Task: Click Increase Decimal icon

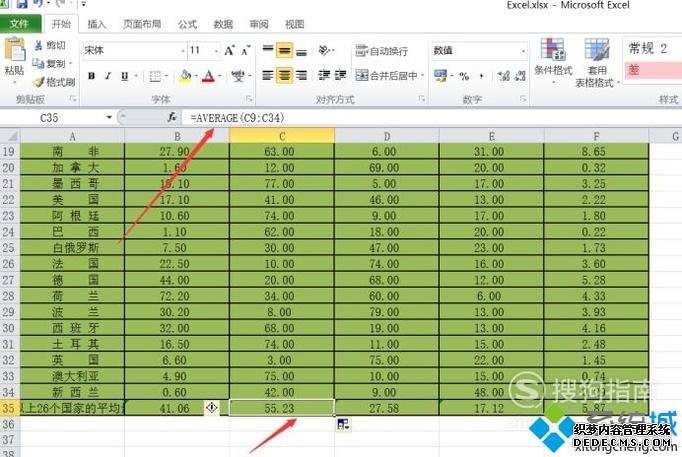Action: click(x=504, y=76)
